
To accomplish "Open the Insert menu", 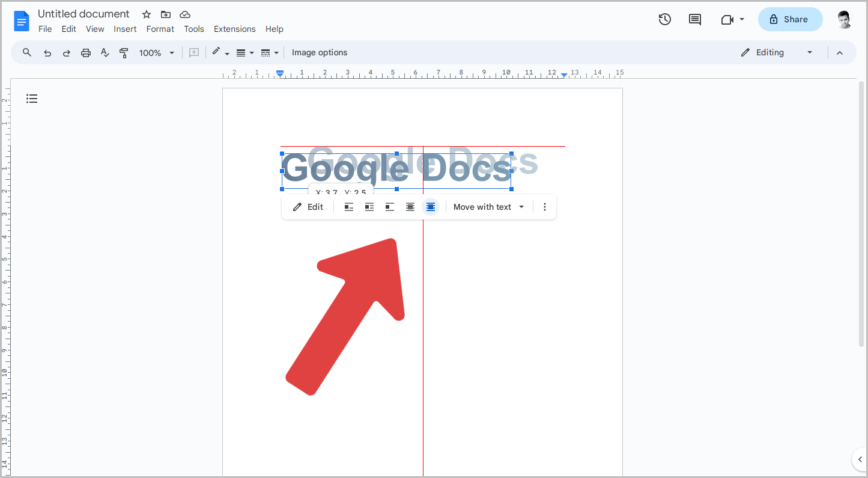I will point(125,29).
